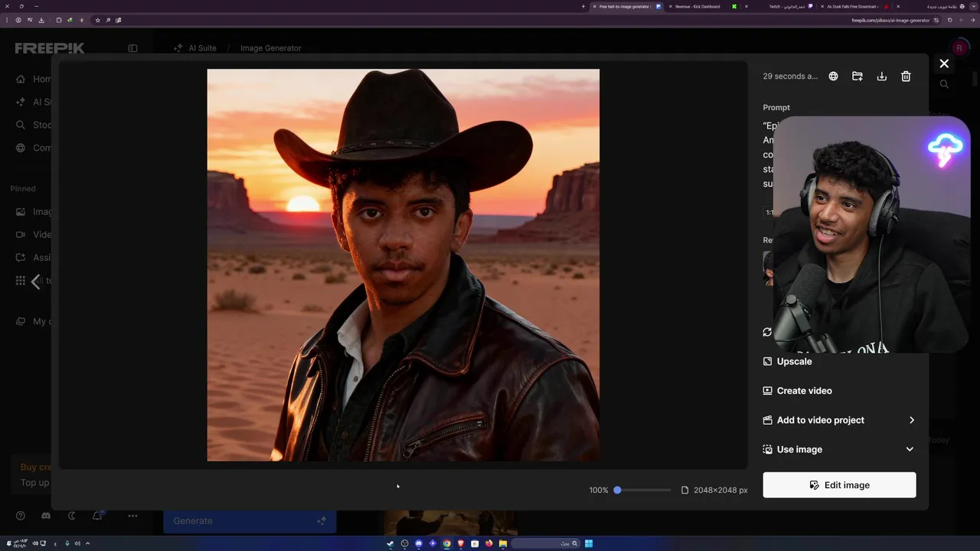Open Firefox from the taskbar

pyautogui.click(x=488, y=543)
